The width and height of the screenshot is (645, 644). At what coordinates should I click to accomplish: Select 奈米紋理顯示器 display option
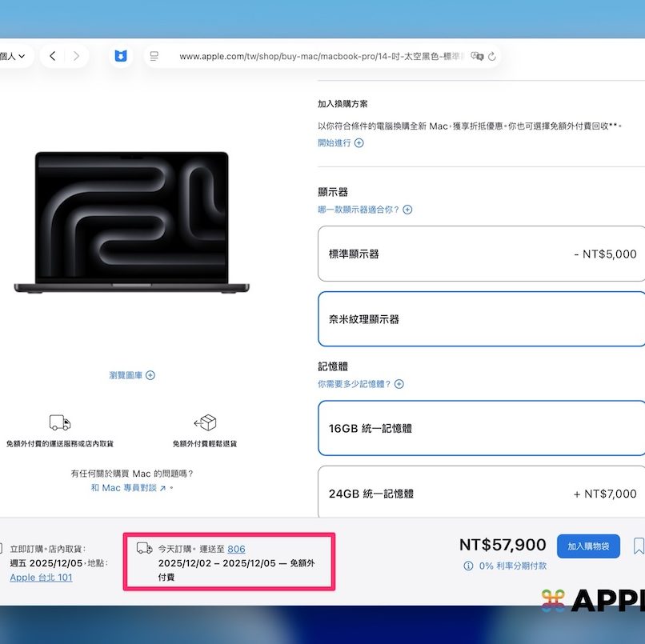click(481, 319)
